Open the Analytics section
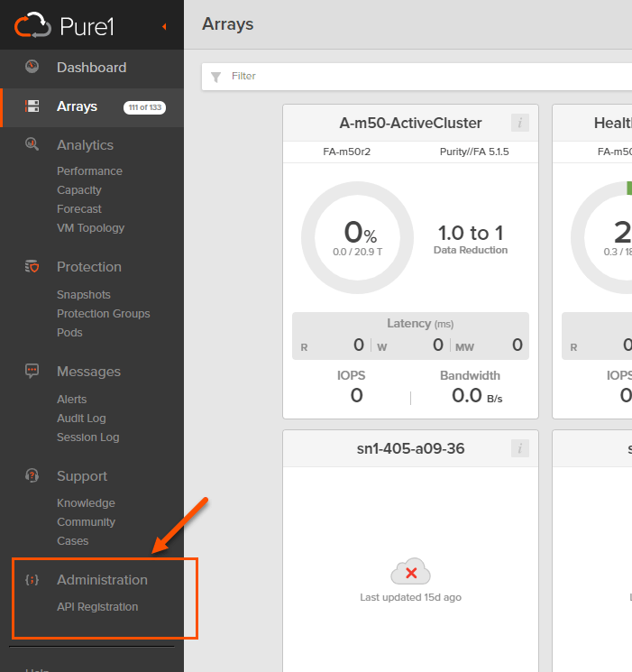632x672 pixels. click(x=85, y=145)
